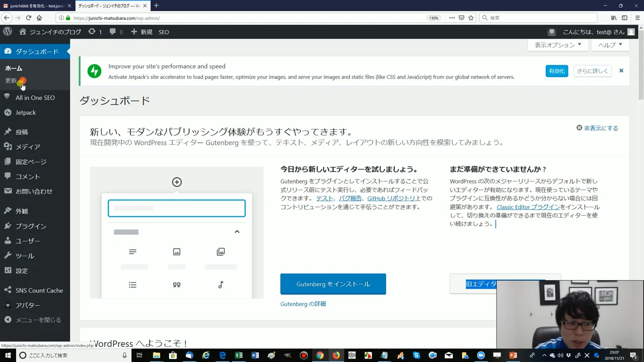
Task: Click the Firefox 検索 search box
Action: click(x=538, y=18)
